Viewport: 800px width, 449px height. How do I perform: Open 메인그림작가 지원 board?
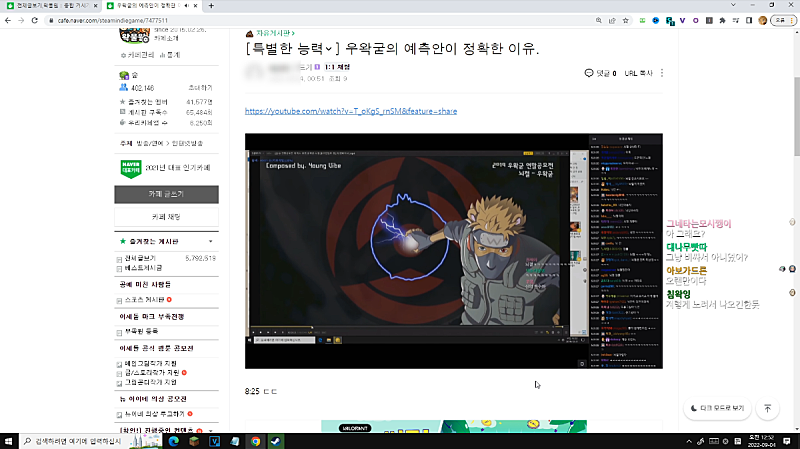[x=151, y=363]
